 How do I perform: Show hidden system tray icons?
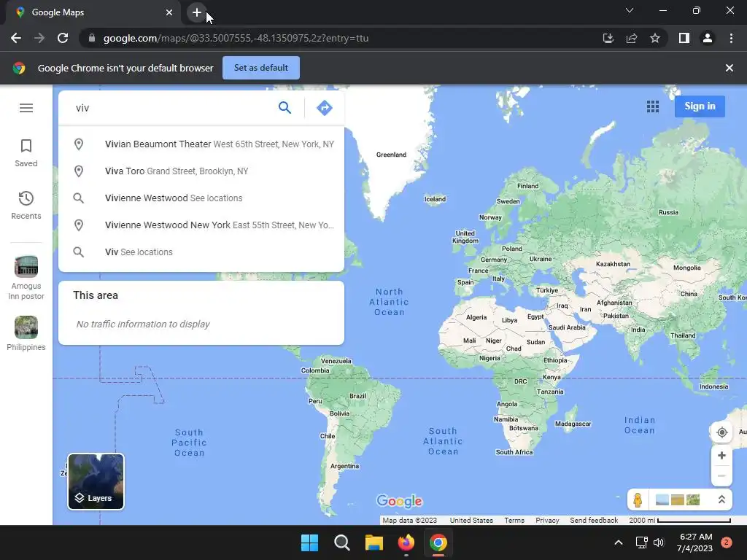(x=619, y=542)
